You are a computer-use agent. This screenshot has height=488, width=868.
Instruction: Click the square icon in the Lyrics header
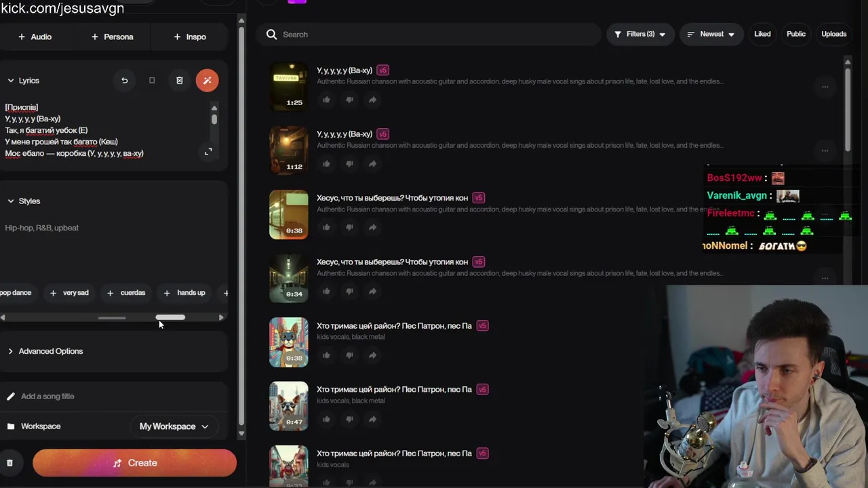[152, 81]
